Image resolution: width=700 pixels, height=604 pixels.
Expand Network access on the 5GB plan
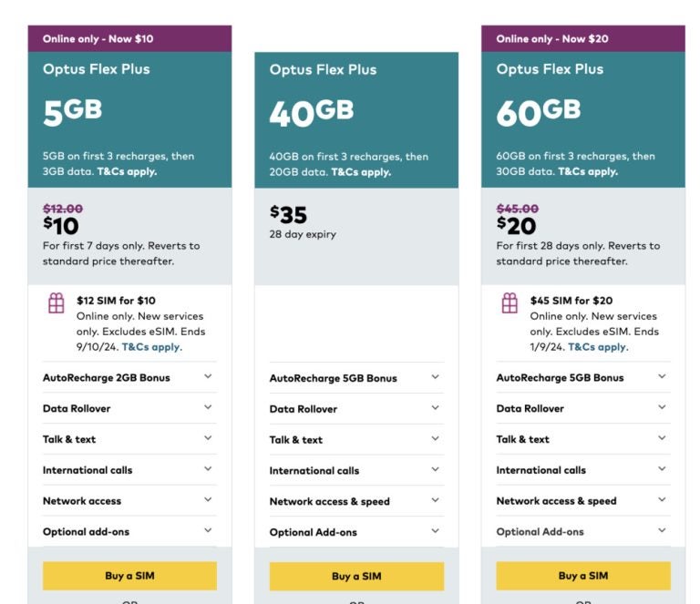pyautogui.click(x=208, y=500)
